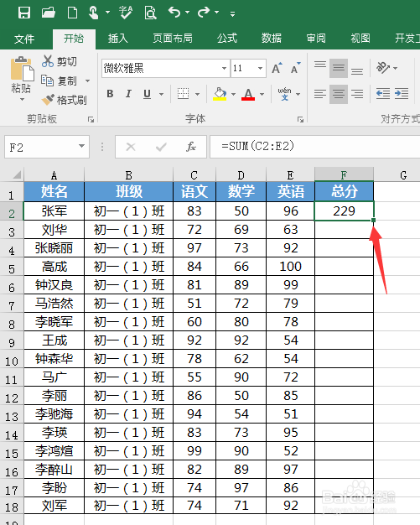Decrease font size with smaller A icon
420x525 pixels.
pos(295,68)
